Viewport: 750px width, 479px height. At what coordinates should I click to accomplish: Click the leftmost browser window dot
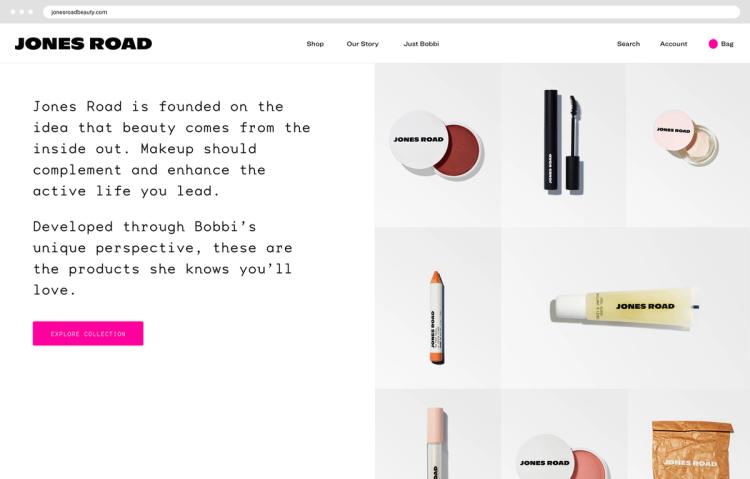[x=13, y=11]
